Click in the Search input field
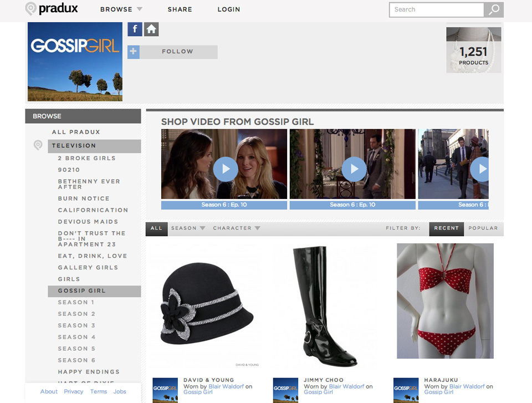The width and height of the screenshot is (532, 403). click(437, 9)
